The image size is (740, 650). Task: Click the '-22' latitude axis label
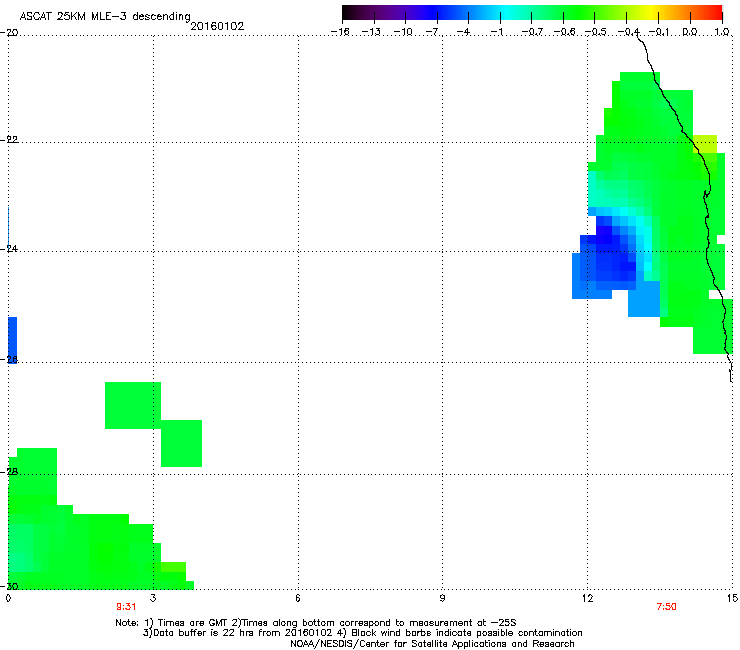[9, 139]
